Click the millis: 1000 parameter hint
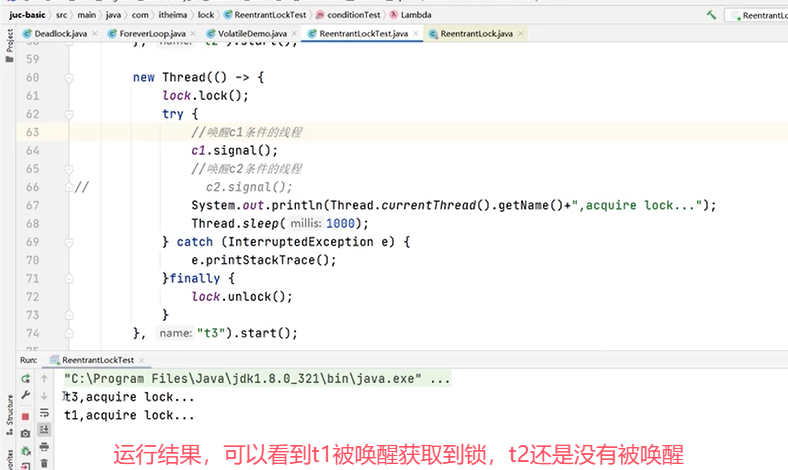 (323, 224)
